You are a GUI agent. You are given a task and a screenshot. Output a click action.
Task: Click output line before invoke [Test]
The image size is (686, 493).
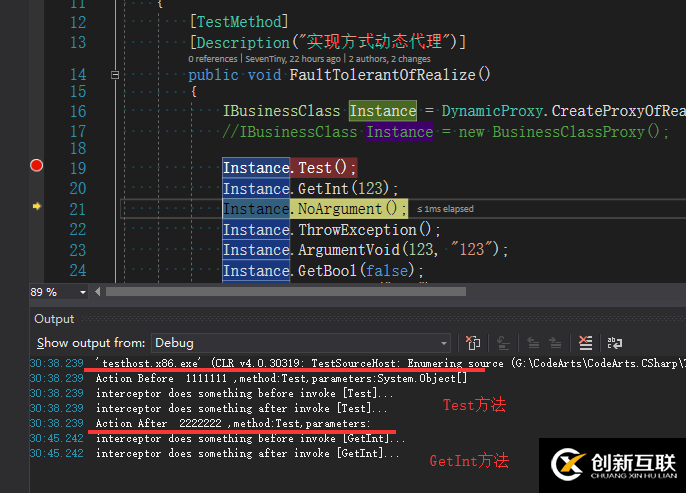(244, 394)
